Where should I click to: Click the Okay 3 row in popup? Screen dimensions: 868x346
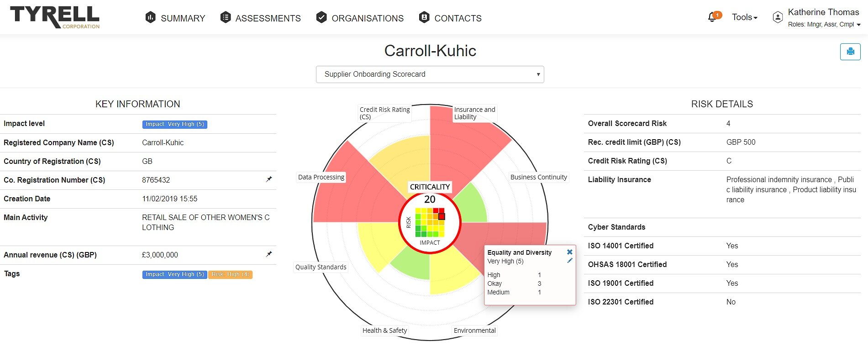515,283
